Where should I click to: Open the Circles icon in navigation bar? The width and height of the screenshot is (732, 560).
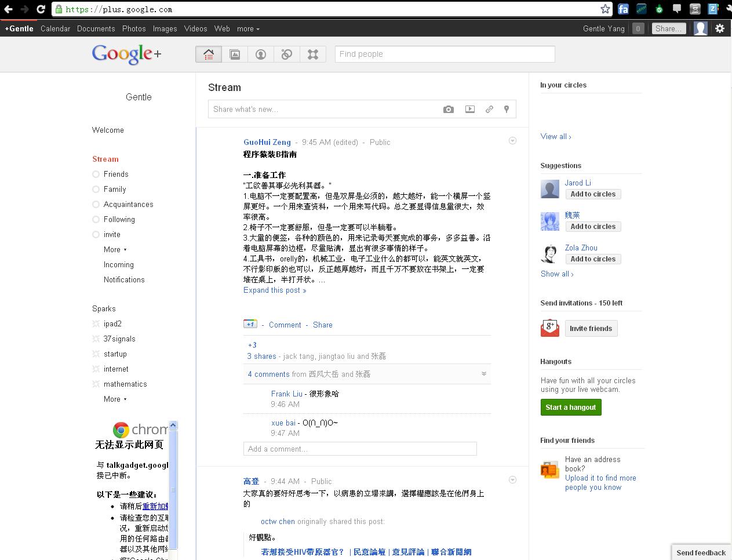(286, 54)
